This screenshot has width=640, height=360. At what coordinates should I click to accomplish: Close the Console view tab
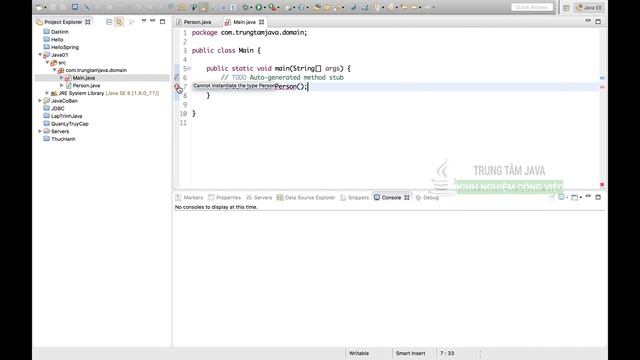(x=407, y=198)
